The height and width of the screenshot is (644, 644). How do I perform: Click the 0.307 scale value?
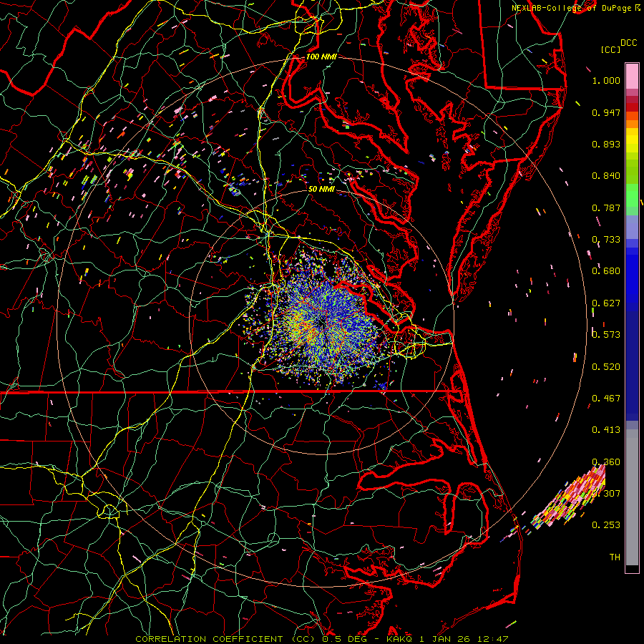pyautogui.click(x=606, y=493)
